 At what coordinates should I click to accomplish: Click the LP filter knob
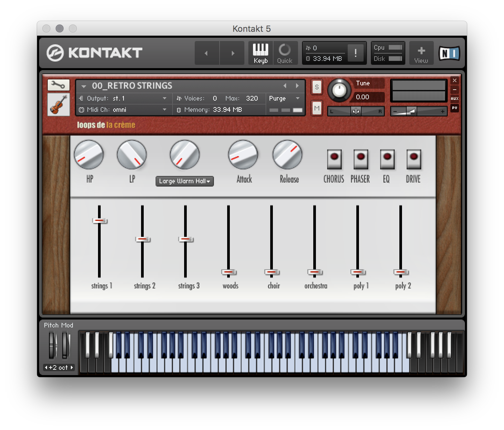[132, 155]
